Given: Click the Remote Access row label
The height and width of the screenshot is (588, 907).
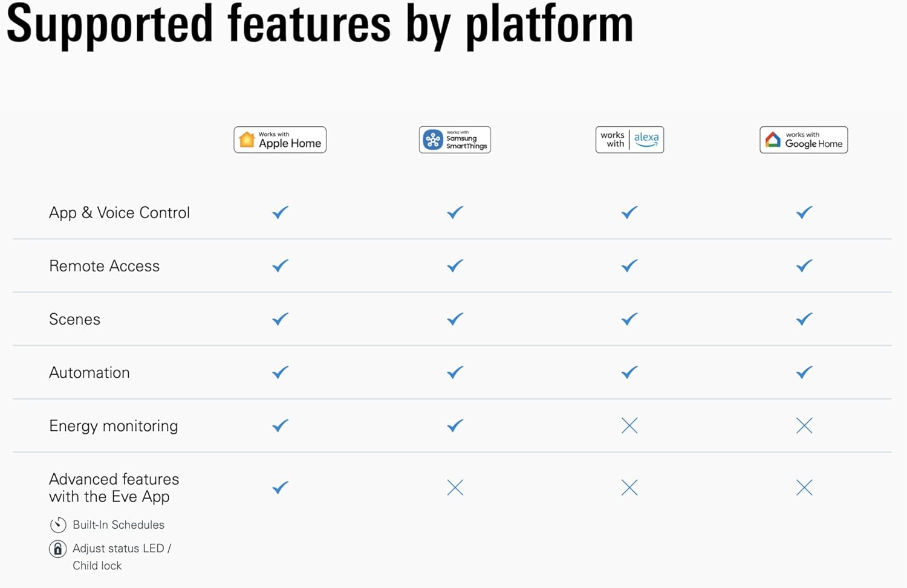Looking at the screenshot, I should [x=104, y=266].
